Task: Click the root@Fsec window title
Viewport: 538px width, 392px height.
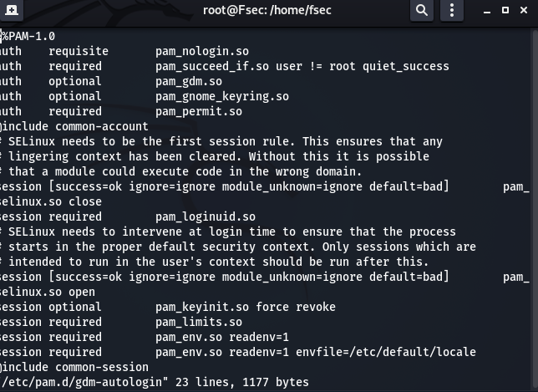Action: 270,10
